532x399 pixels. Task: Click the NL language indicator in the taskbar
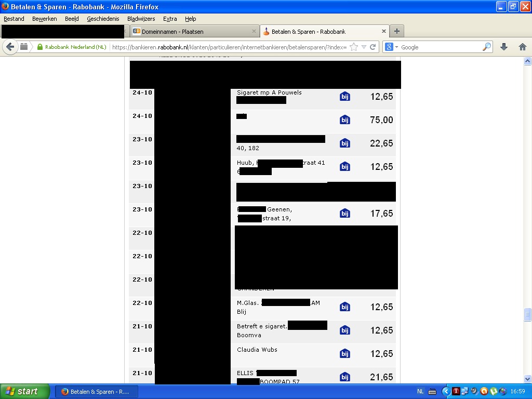coord(420,392)
